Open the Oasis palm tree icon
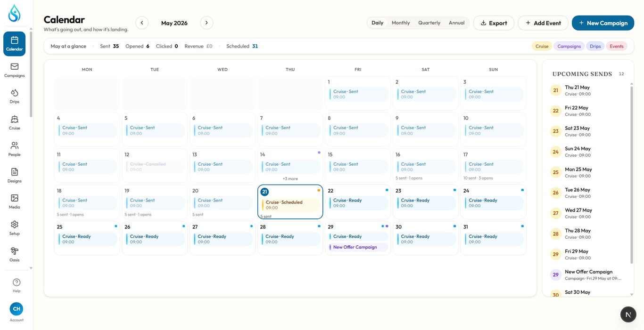The image size is (644, 330). click(x=15, y=251)
